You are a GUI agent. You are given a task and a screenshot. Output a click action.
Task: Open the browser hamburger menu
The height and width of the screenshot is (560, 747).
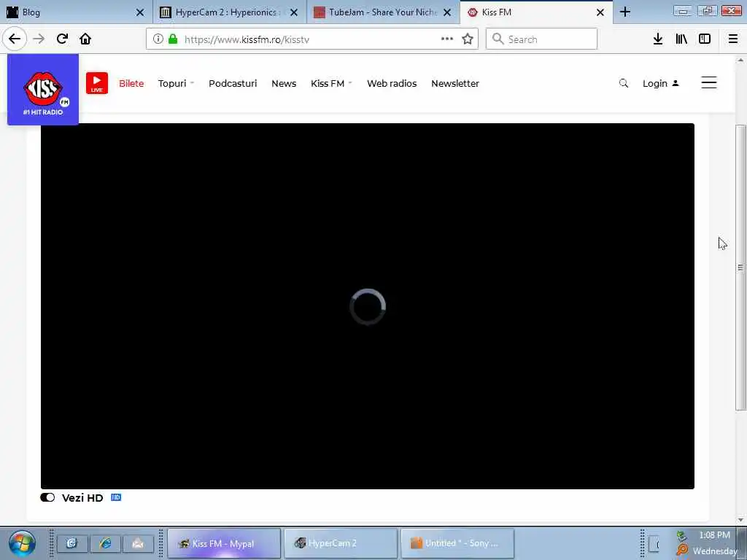[733, 39]
